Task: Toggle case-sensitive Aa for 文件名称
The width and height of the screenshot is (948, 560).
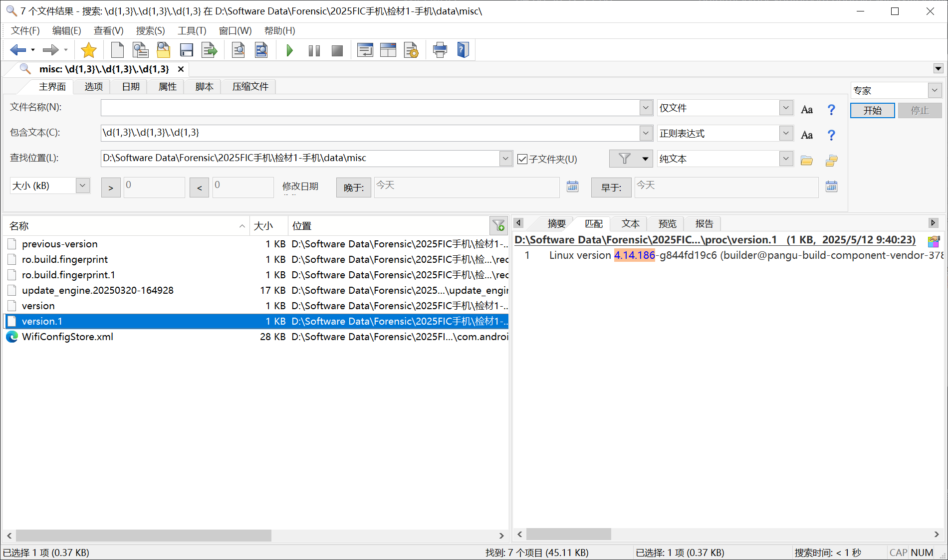Action: pyautogui.click(x=806, y=109)
